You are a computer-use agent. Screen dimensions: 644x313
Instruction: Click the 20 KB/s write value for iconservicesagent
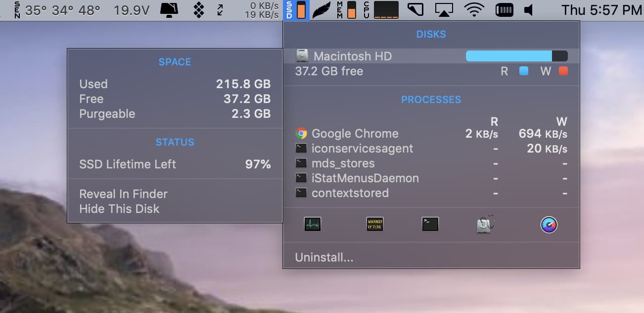547,149
